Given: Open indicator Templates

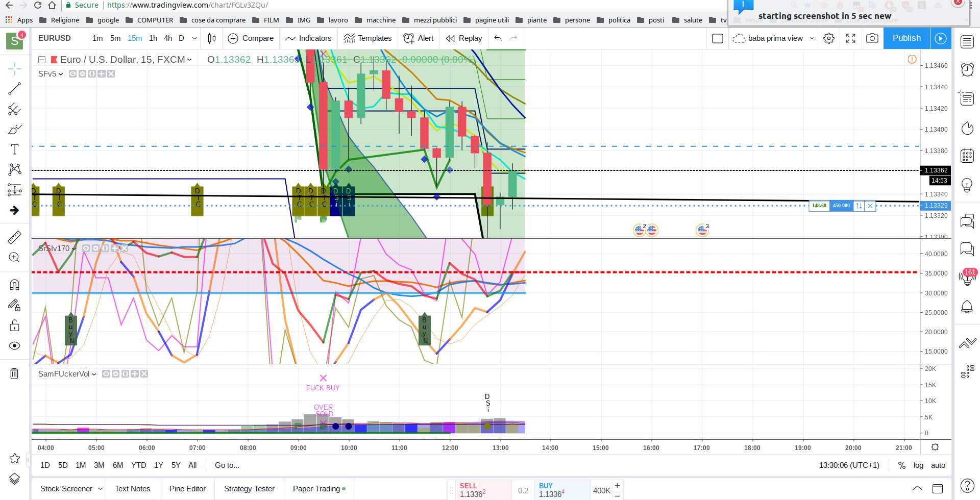Looking at the screenshot, I should click(367, 38).
